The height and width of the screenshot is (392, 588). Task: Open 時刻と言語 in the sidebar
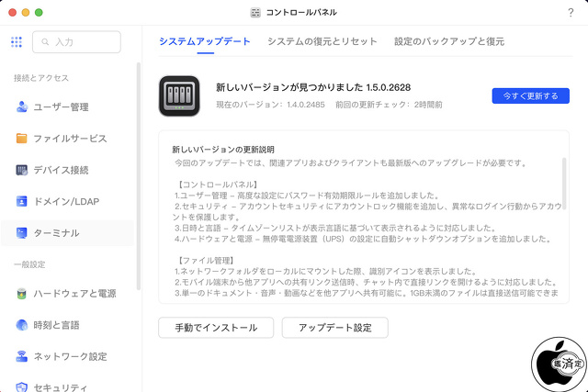67,325
